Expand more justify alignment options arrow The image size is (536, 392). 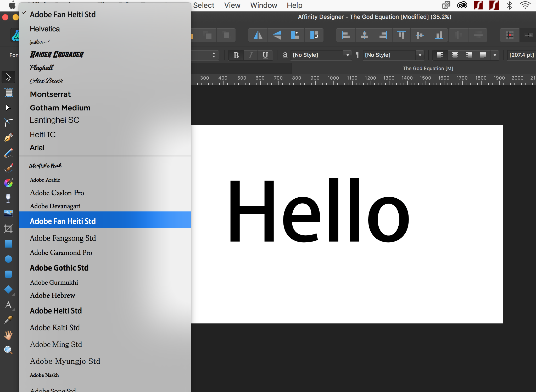coord(495,55)
